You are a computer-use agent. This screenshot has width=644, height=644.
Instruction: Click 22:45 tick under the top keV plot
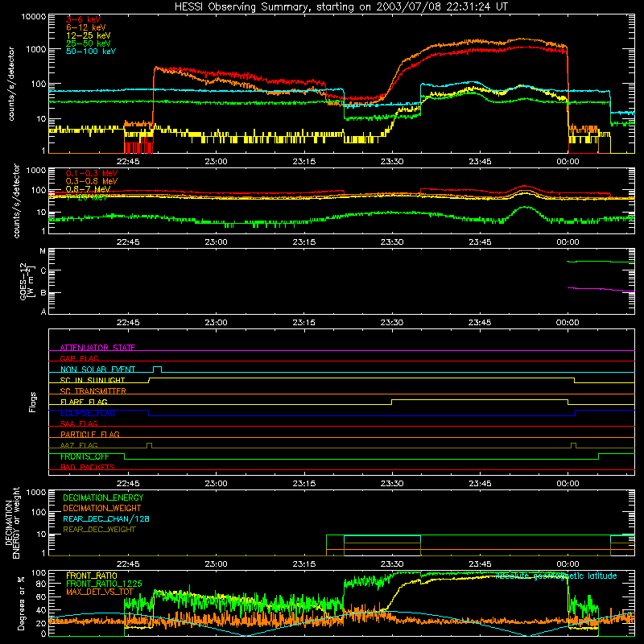(x=128, y=162)
